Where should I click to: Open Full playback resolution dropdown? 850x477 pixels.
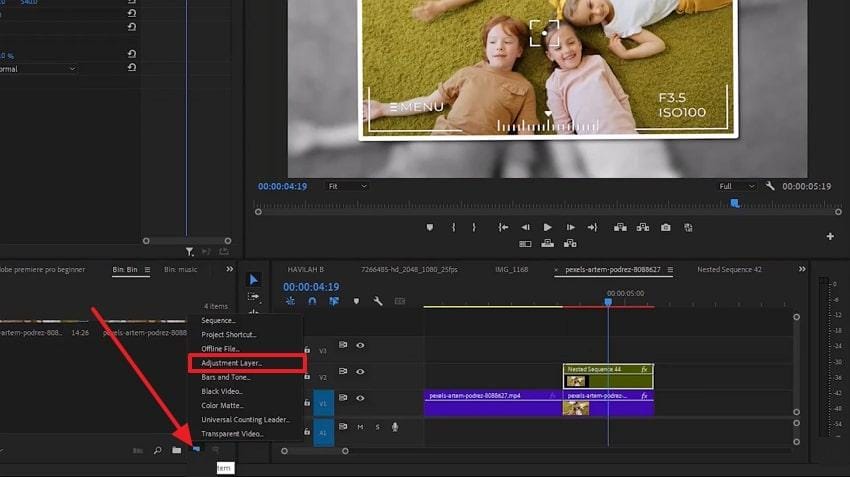pos(736,186)
